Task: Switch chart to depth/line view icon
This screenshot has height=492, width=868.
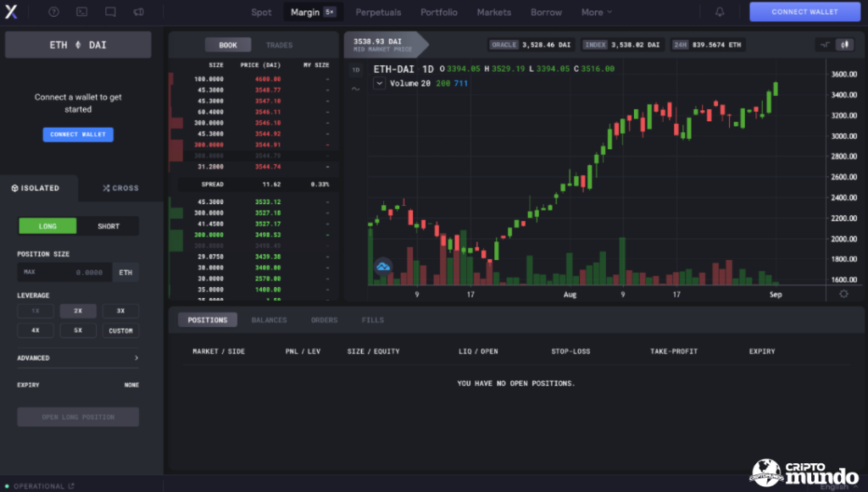Action: point(825,44)
